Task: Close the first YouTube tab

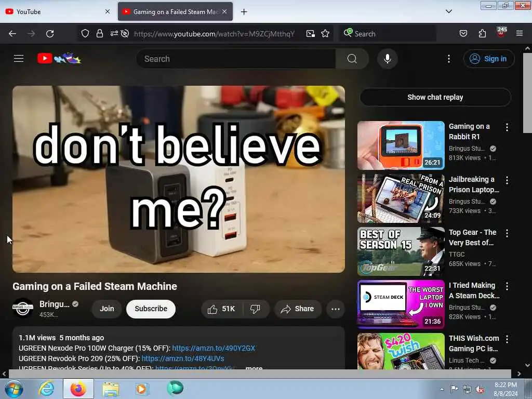Action: (x=108, y=11)
